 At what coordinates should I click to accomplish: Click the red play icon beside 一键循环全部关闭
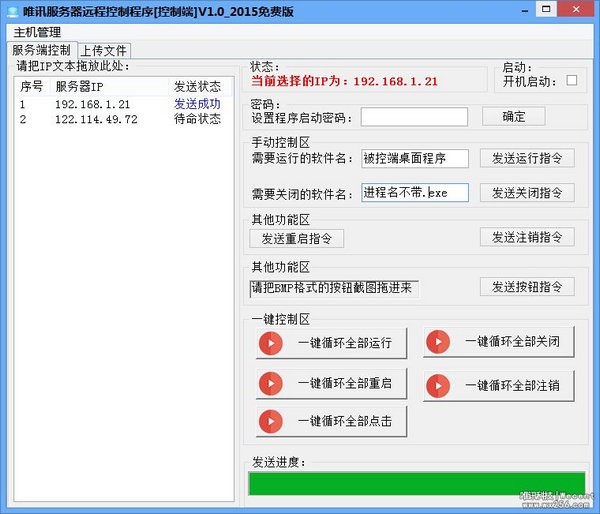pyautogui.click(x=438, y=342)
